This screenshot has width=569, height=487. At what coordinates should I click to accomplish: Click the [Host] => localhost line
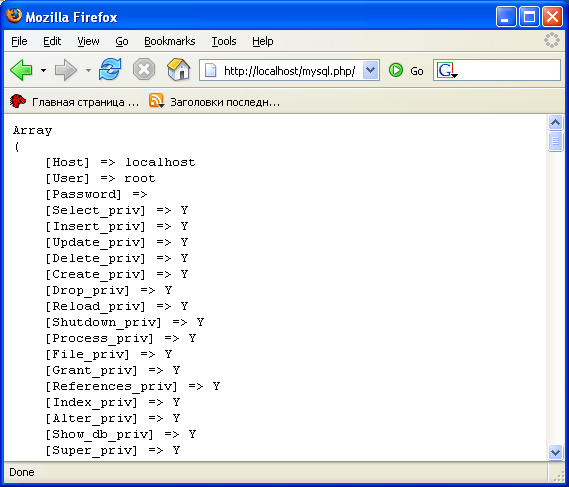point(120,162)
